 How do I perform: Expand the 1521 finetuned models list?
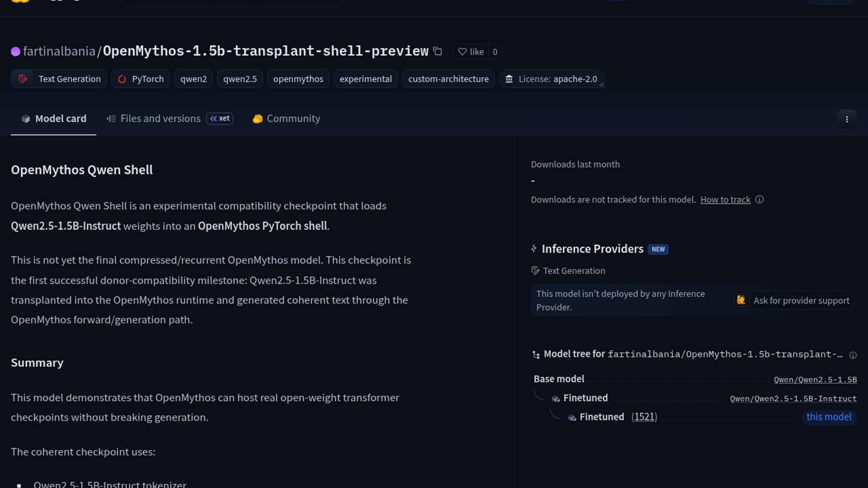[644, 417]
